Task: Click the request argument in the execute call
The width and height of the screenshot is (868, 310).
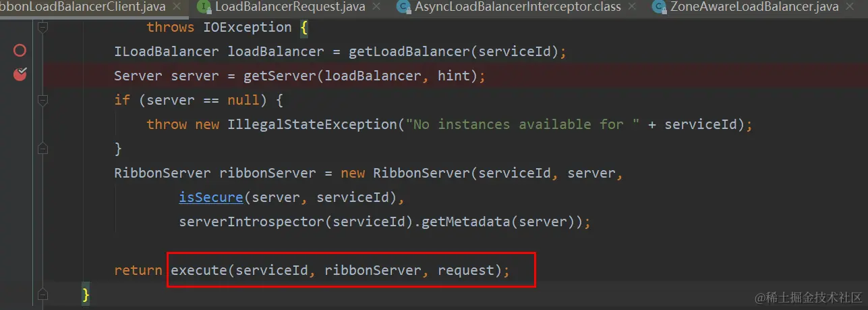Action: coord(466,270)
